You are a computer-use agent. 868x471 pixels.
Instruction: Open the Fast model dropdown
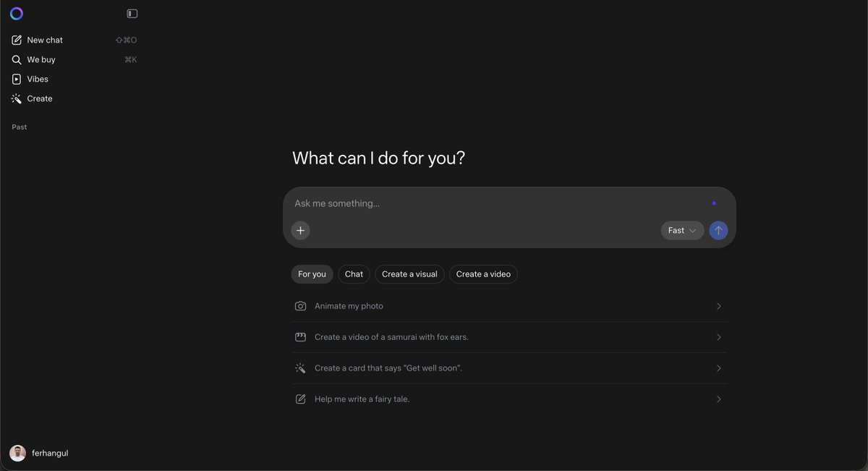pos(682,230)
